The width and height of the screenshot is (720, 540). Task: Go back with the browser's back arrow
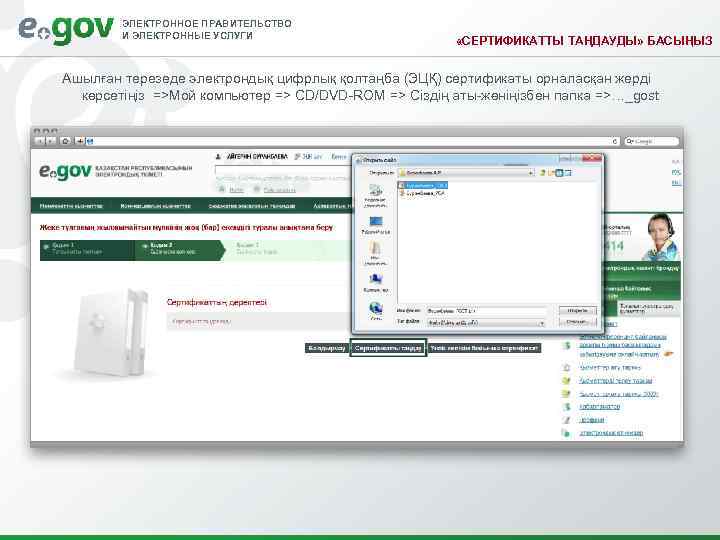coord(40,141)
